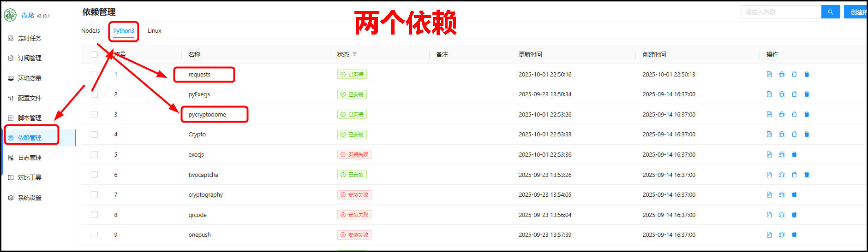868x252 pixels.
Task: Select the checkbox for the twocaptcha row
Action: (x=94, y=175)
